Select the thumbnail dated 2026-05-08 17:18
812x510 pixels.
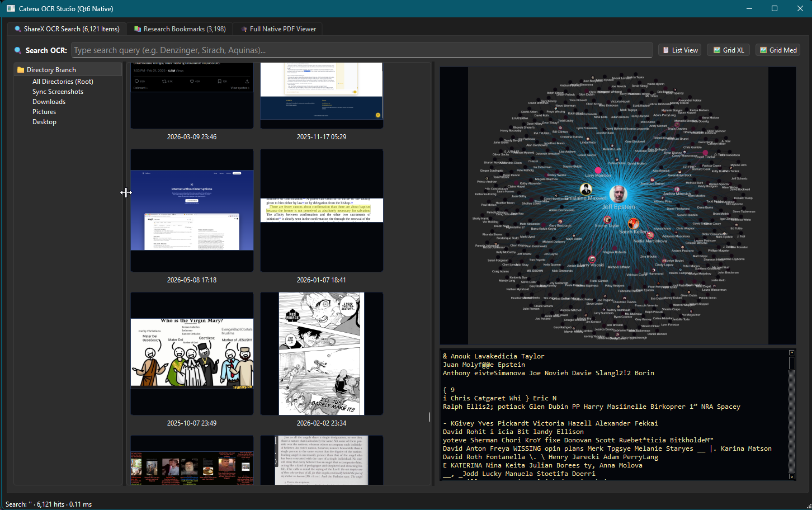pos(192,210)
